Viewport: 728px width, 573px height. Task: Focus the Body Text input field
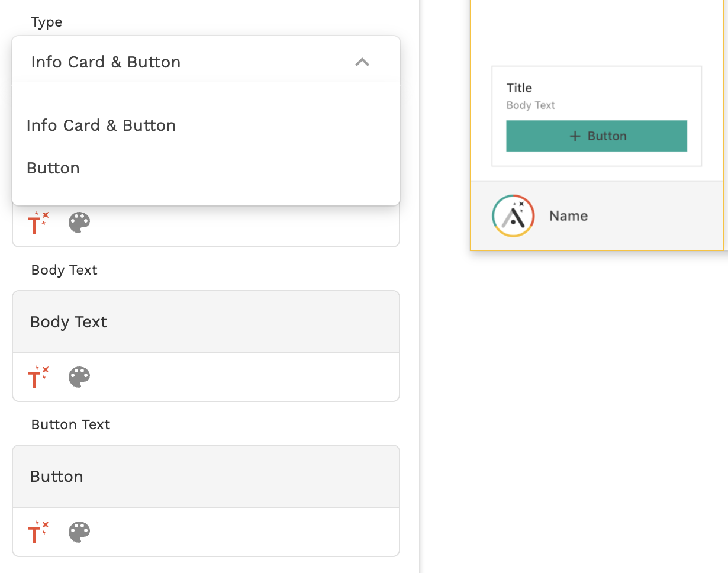tap(205, 322)
